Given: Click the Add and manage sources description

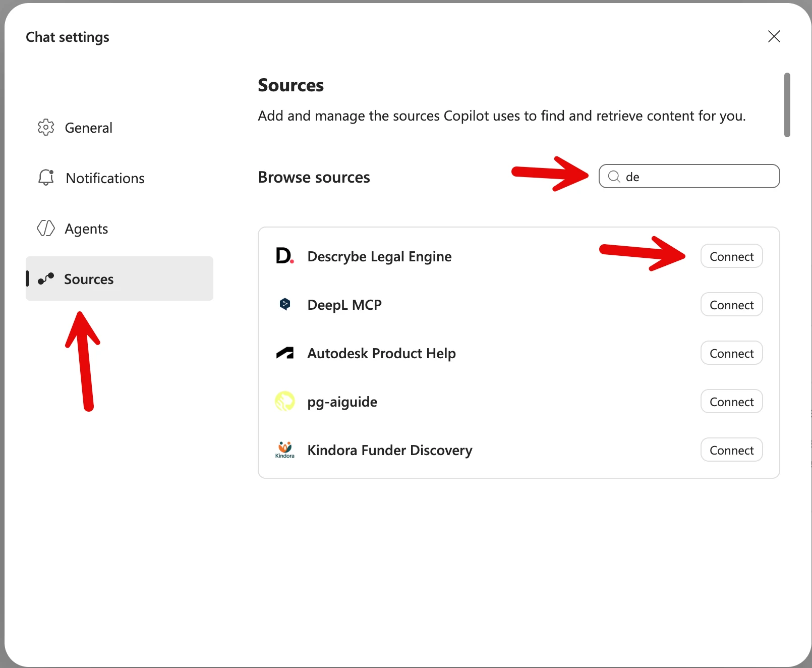Looking at the screenshot, I should coord(501,116).
